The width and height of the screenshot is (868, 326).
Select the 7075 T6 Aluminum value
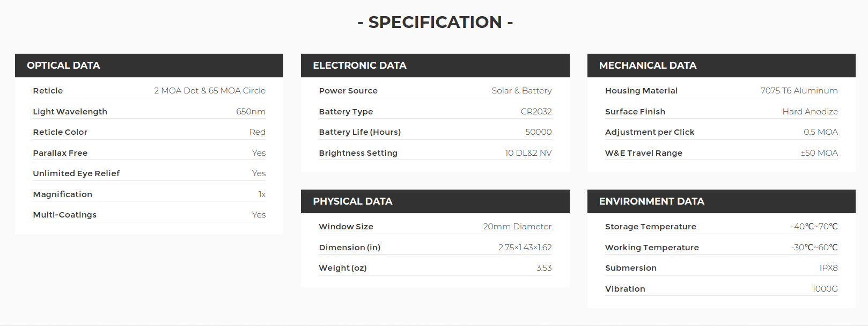click(799, 91)
